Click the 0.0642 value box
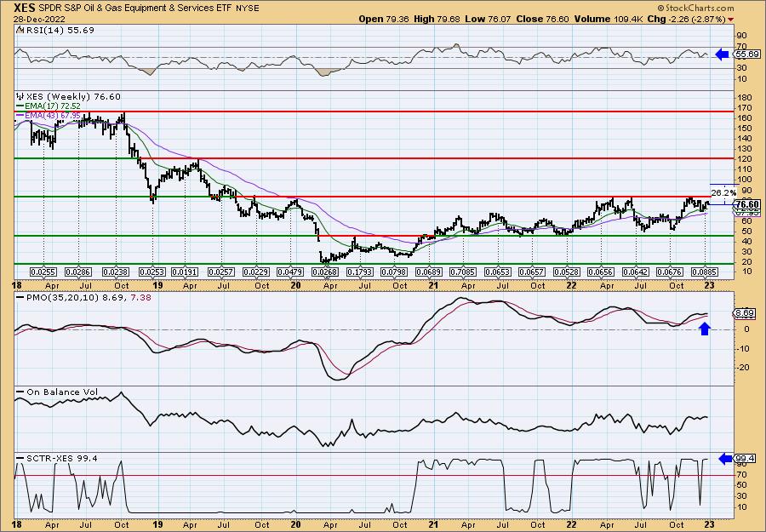The height and width of the screenshot is (532, 766). [x=636, y=272]
